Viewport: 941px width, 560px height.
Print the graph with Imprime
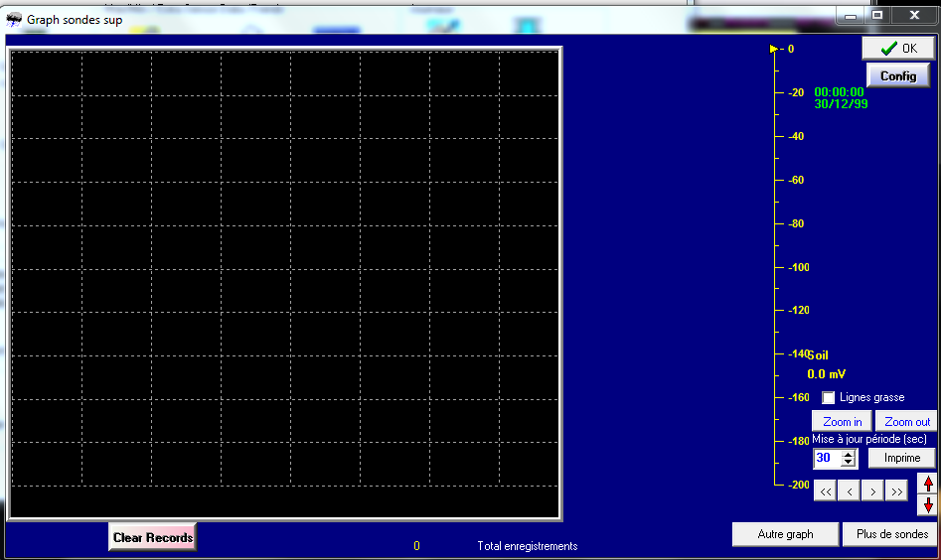(901, 458)
